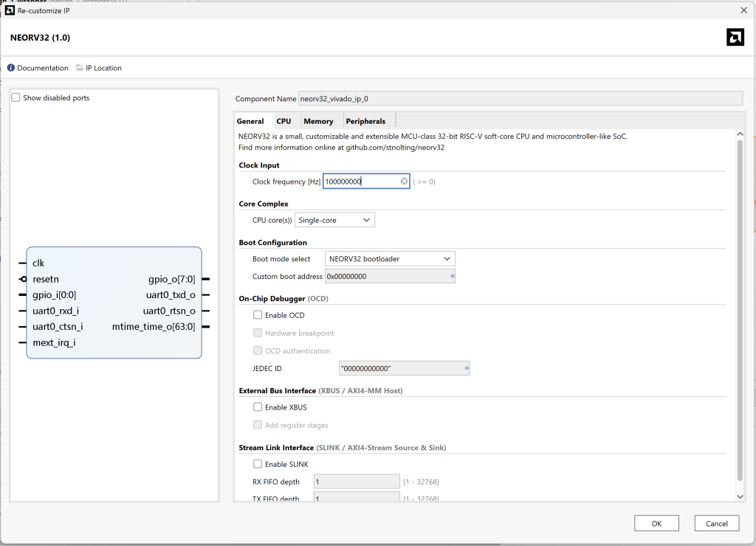Select the resetn port on the IP symbol
Image resolution: width=756 pixels, height=546 pixels.
(46, 279)
